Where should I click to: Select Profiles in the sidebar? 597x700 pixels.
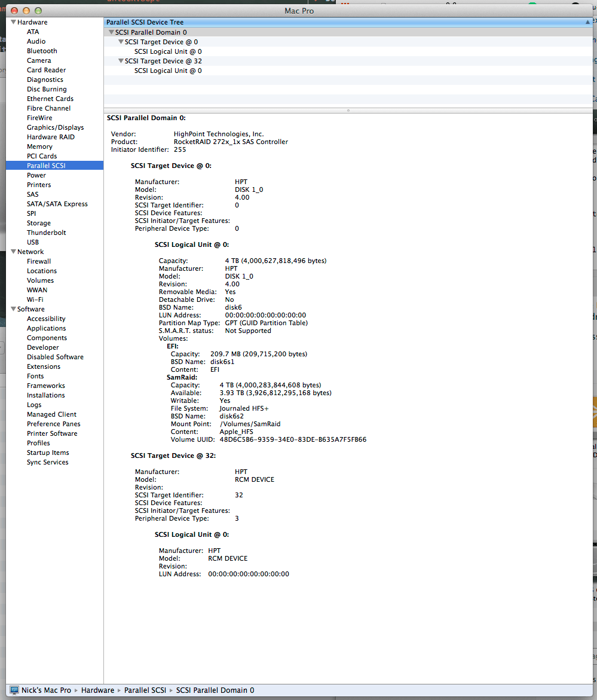(x=38, y=443)
